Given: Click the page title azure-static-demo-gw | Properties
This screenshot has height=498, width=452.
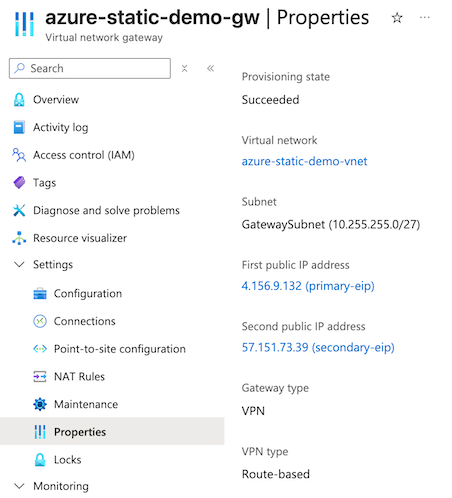Looking at the screenshot, I should [207, 18].
